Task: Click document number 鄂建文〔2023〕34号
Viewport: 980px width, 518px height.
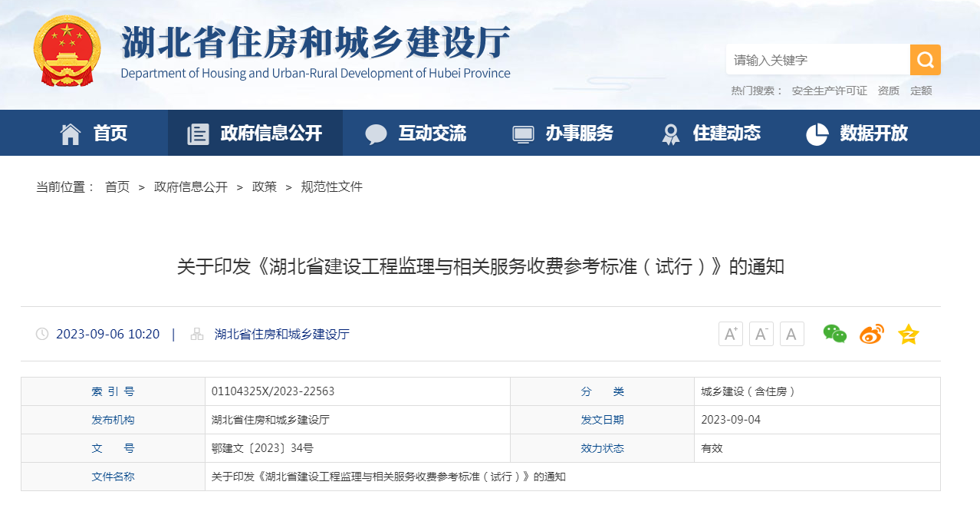Action: pos(262,448)
